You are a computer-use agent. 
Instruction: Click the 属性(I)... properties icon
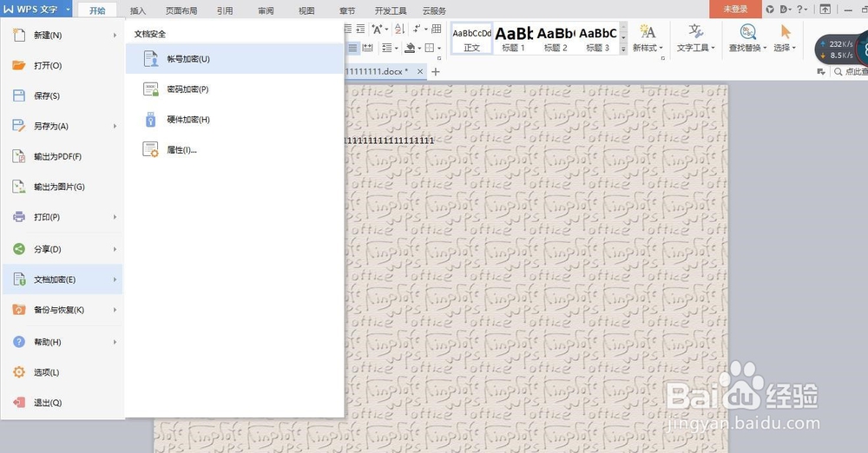150,149
